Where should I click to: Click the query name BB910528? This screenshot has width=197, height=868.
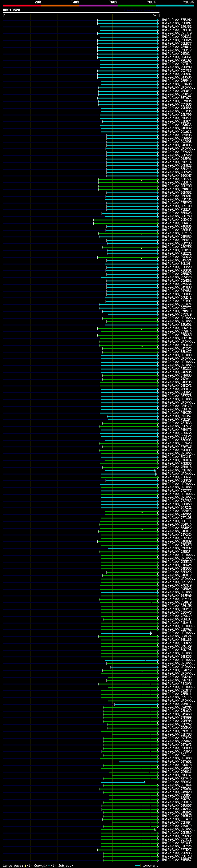tap(11, 10)
